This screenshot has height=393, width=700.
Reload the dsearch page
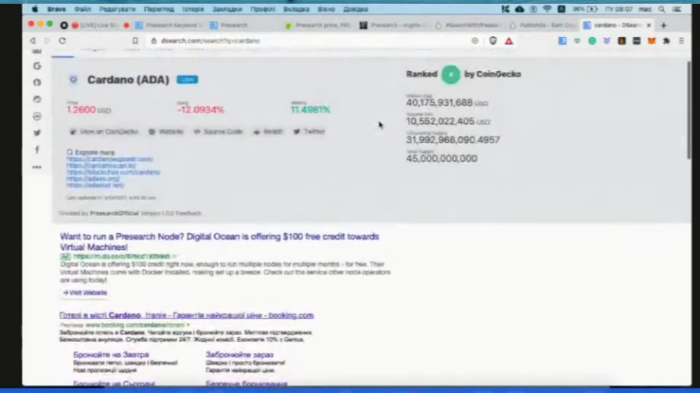[x=62, y=41]
